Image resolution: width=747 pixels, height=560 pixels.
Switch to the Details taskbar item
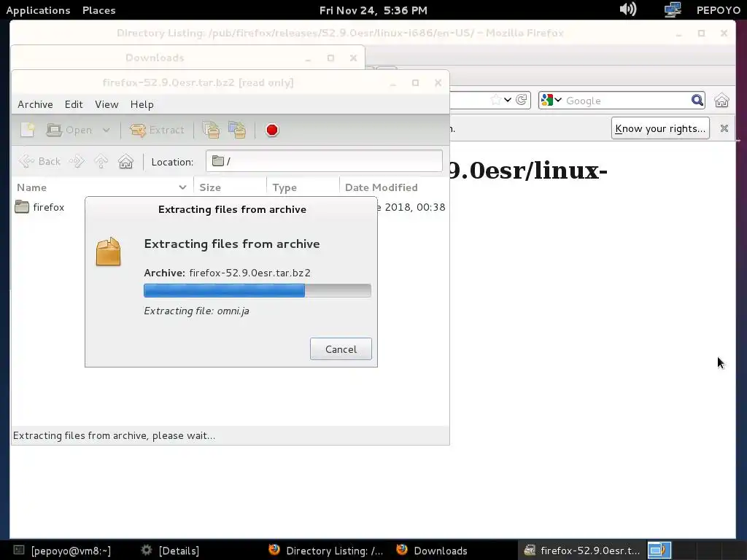(x=170, y=551)
